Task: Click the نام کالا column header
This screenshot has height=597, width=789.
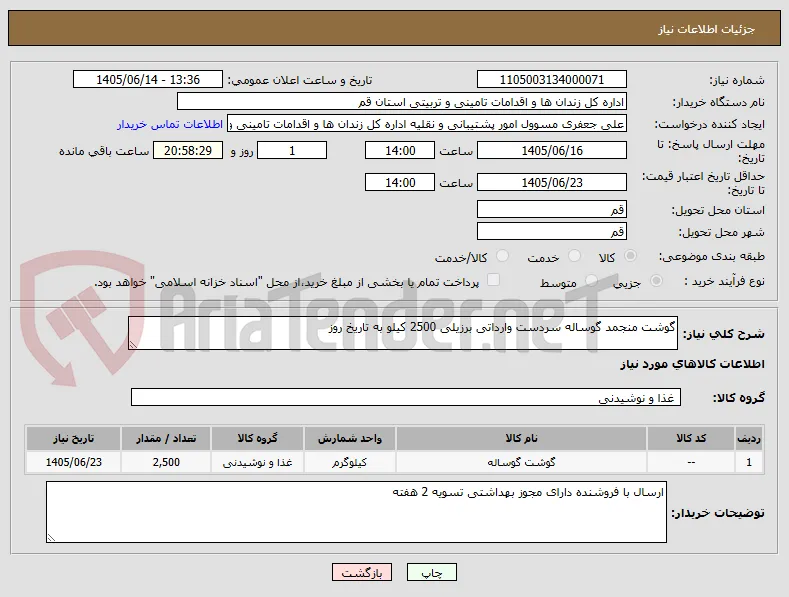Action: (521, 438)
